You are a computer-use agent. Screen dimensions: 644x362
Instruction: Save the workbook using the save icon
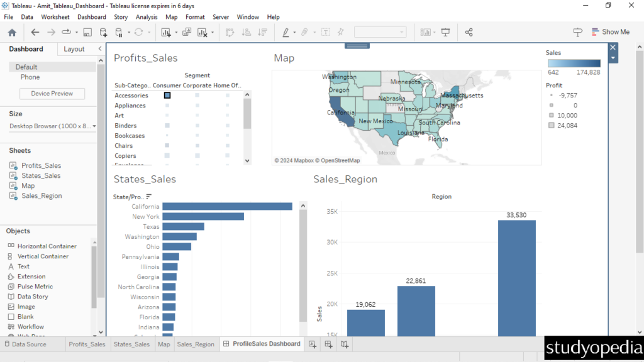coord(86,31)
